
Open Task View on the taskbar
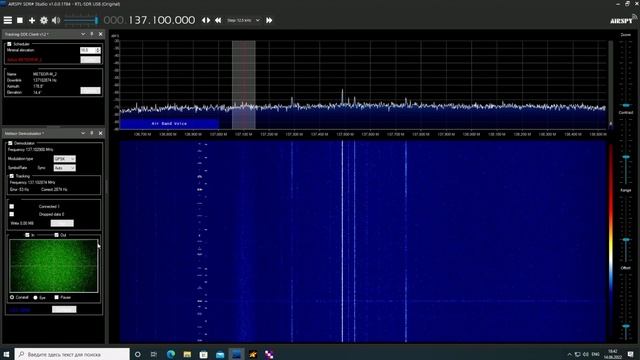154,354
